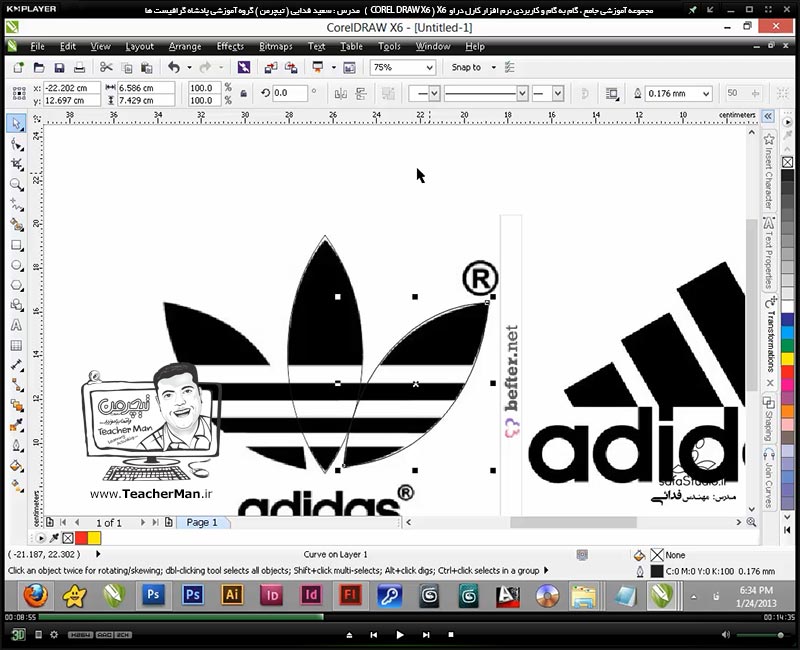Screen dimensions: 800x650
Task: Open the Transformations docker tab
Action: tap(769, 341)
